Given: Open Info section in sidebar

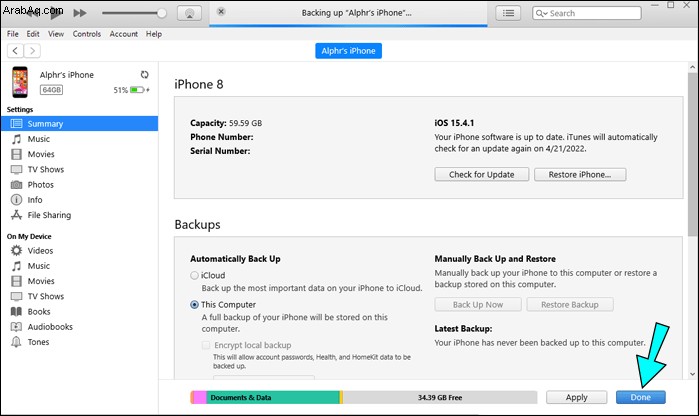Looking at the screenshot, I should pyautogui.click(x=35, y=200).
